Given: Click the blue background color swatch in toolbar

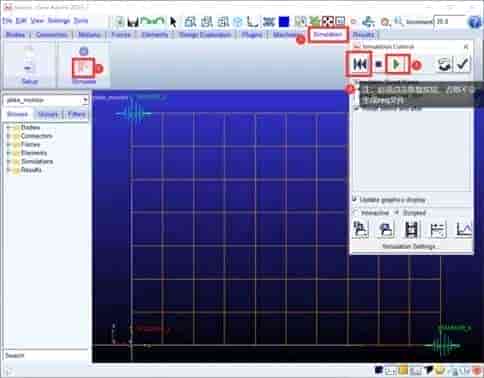Looking at the screenshot, I should pyautogui.click(x=284, y=22).
